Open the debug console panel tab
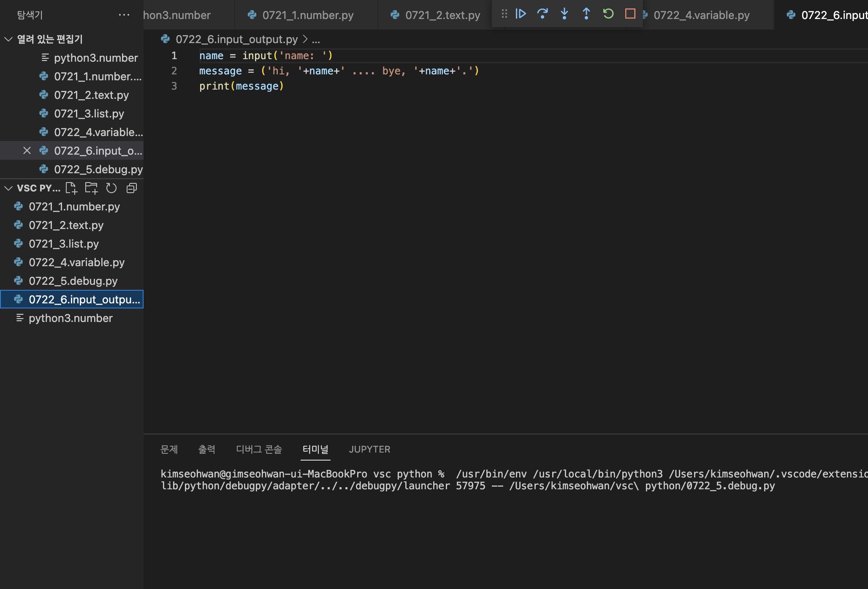This screenshot has height=589, width=868. [x=259, y=449]
